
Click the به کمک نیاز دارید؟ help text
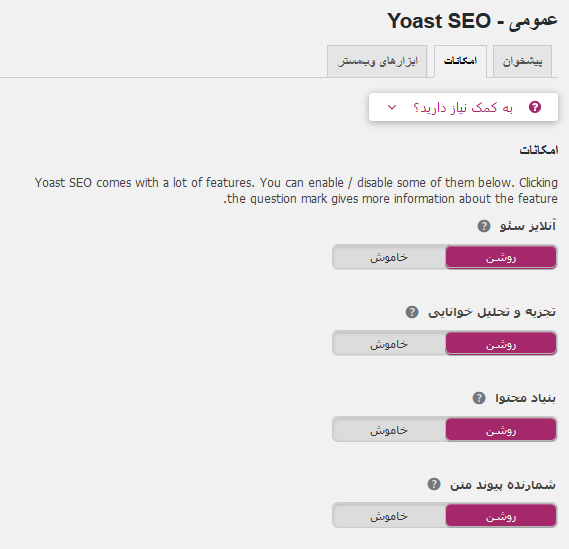tap(463, 107)
